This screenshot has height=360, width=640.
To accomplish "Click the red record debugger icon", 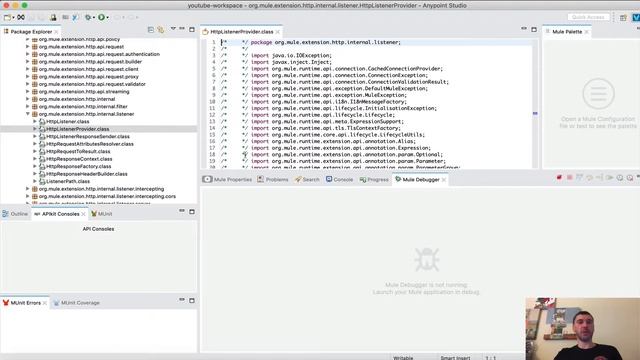I will [559, 178].
